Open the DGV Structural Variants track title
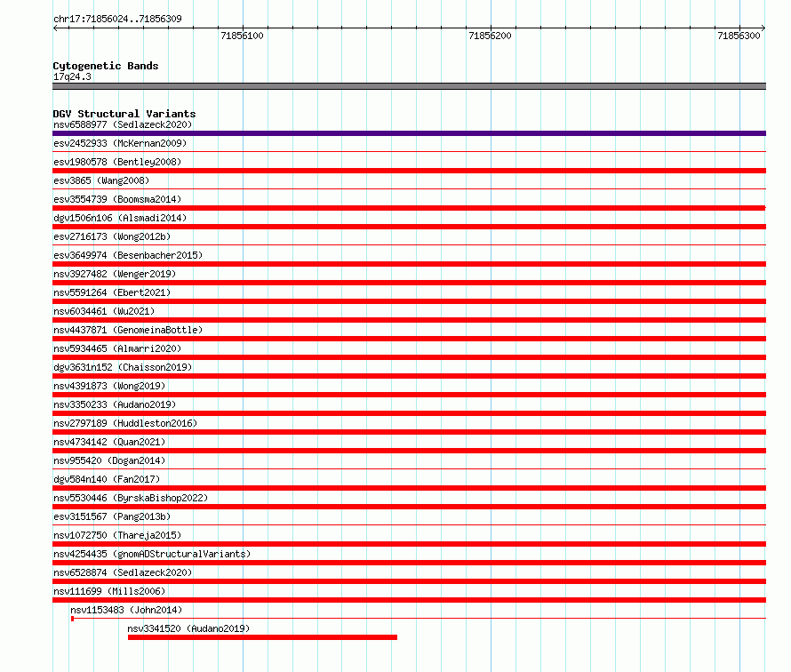The height and width of the screenshot is (672, 791). 124,114
